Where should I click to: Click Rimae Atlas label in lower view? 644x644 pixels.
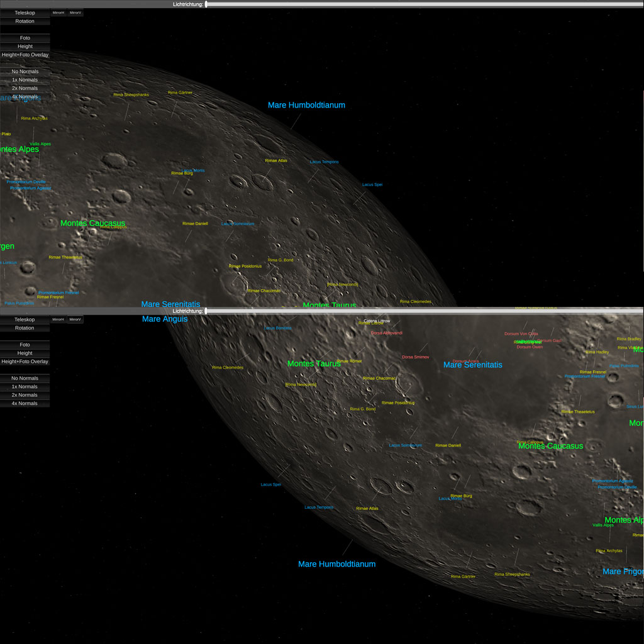[367, 508]
